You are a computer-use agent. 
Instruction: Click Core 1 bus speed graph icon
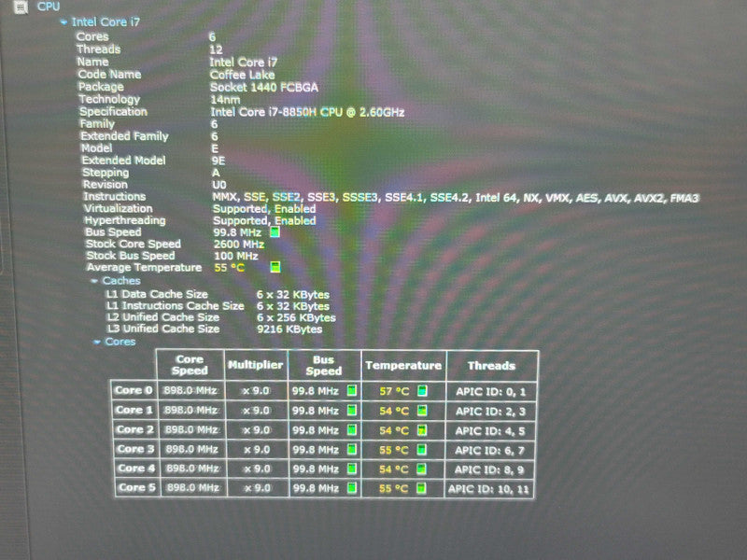point(352,411)
